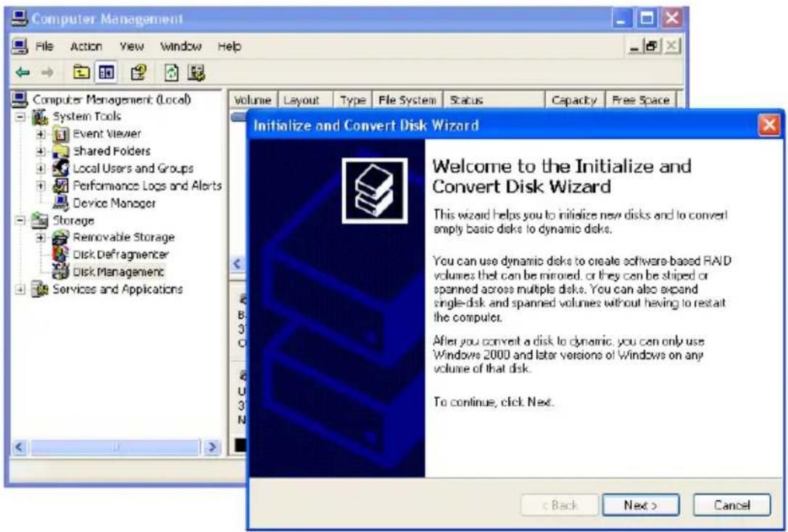
Task: Expand Performance Logs and Alerts node
Action: coord(41,186)
